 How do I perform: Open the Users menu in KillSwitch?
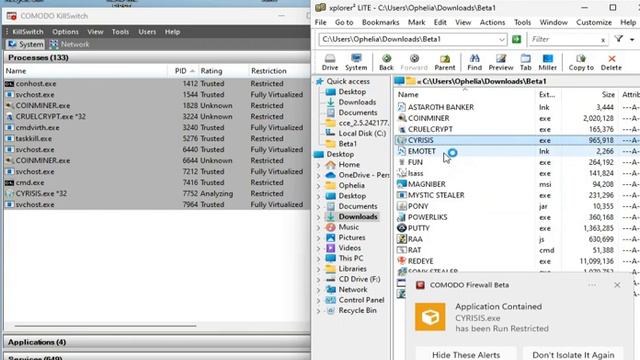tap(147, 32)
